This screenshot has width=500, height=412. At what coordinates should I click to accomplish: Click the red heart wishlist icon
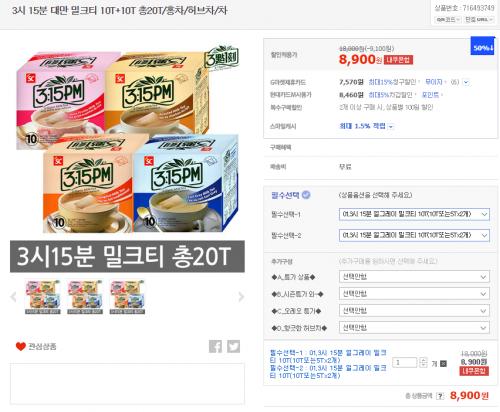click(x=21, y=346)
